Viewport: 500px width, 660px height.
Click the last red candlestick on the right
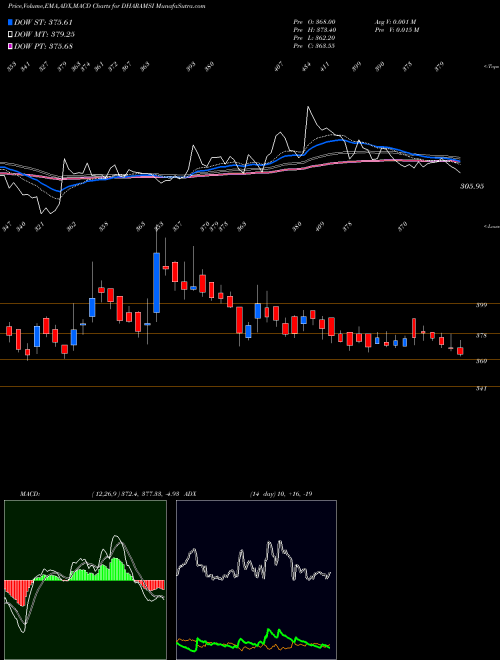460,351
